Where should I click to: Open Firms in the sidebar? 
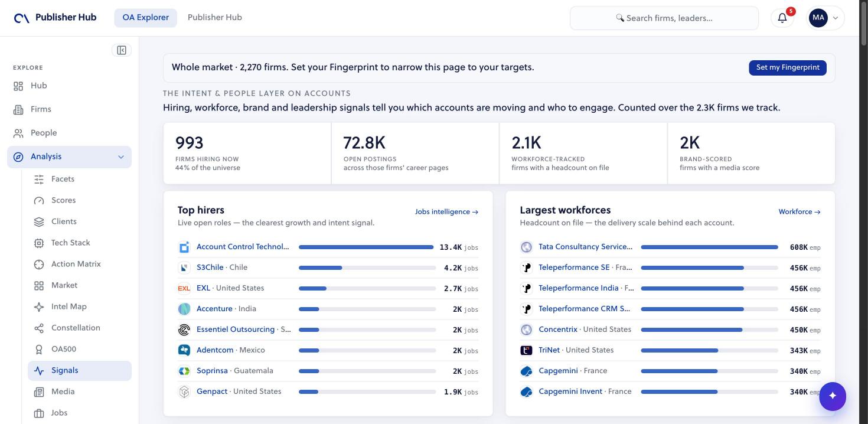[69, 109]
